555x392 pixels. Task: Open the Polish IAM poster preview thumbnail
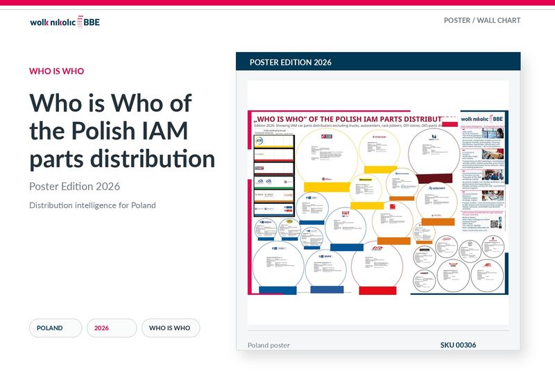(378, 202)
